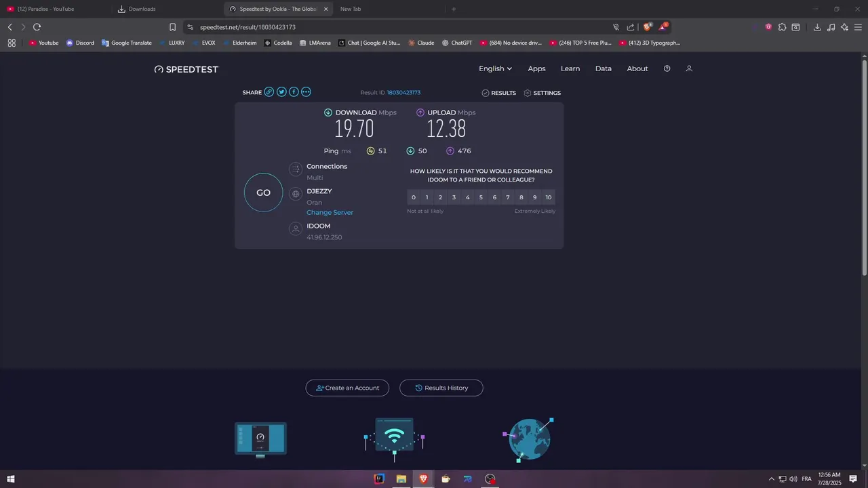Screen dimensions: 868x488
Task: Open JetBrains IDE from taskbar
Action: click(379, 479)
